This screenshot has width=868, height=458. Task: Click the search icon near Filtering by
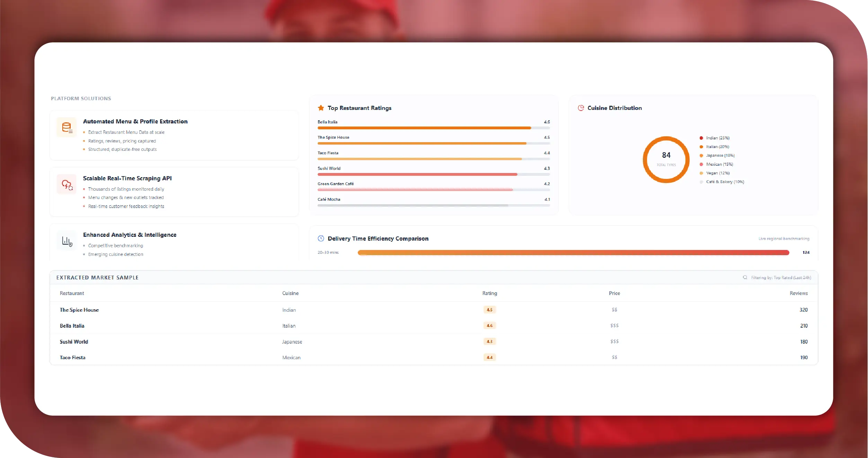point(745,277)
